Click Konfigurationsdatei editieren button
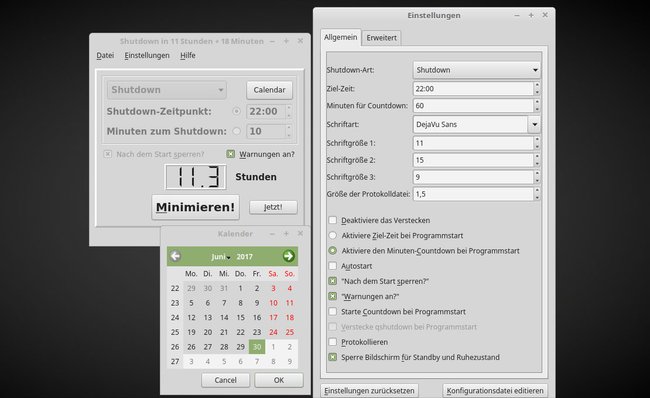This screenshot has width=650, height=398. (x=495, y=391)
